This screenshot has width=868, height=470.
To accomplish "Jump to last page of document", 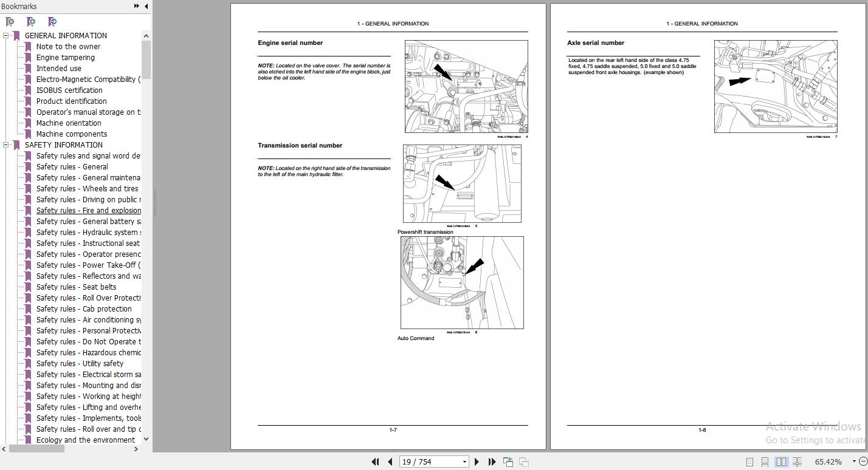I will 492,462.
